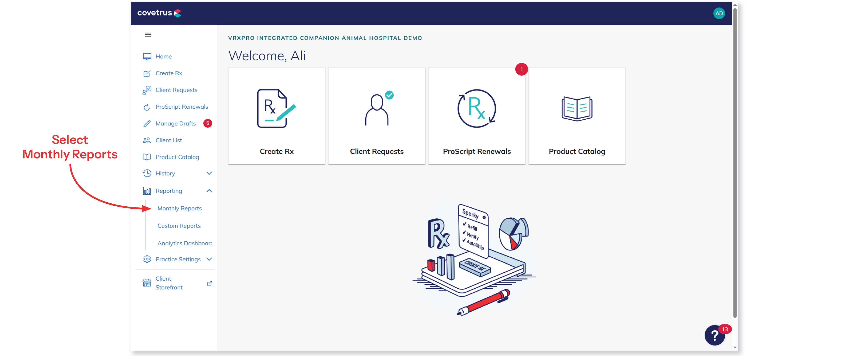Click the Manage Drafts badge showing 5
Screen dimensions: 868x356
coord(207,123)
